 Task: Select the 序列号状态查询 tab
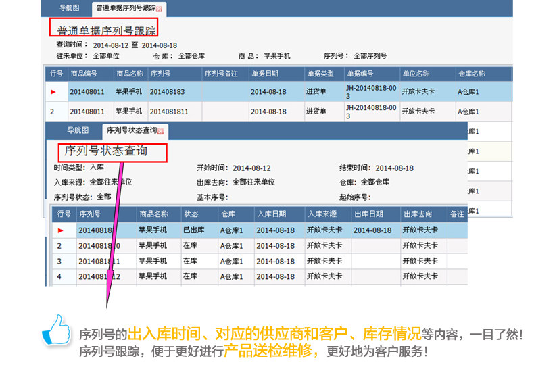click(x=132, y=130)
